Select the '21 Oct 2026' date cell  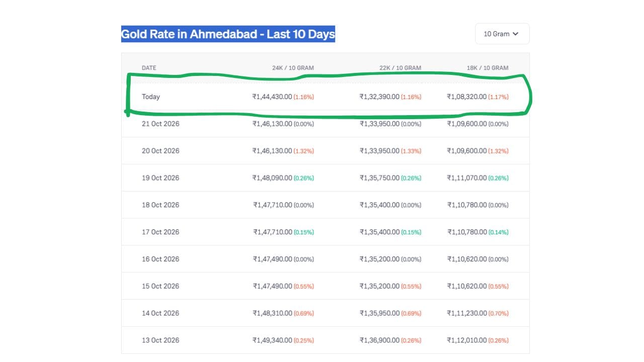tap(160, 124)
